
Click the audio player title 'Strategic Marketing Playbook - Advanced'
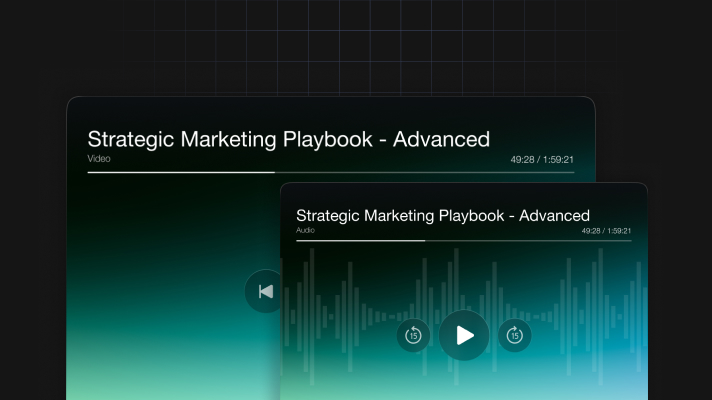pos(443,215)
